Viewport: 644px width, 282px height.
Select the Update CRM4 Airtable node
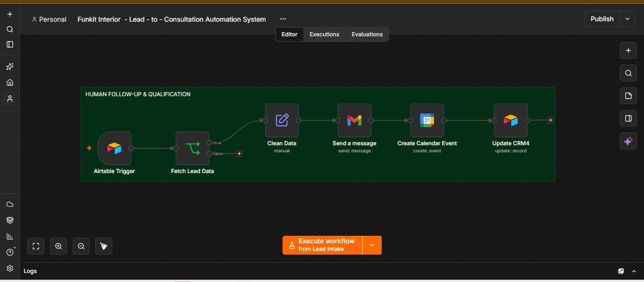pos(511,121)
